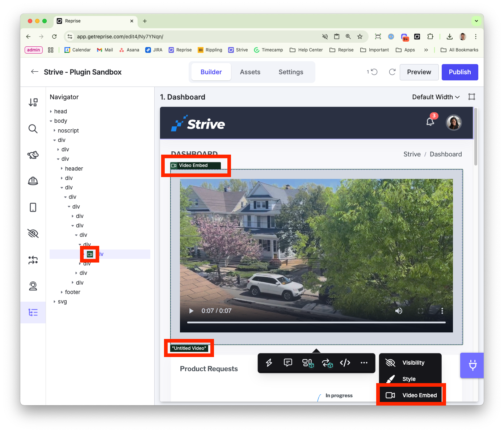Click the data swap icon in sidebar
504x432 pixels.
tap(33, 260)
